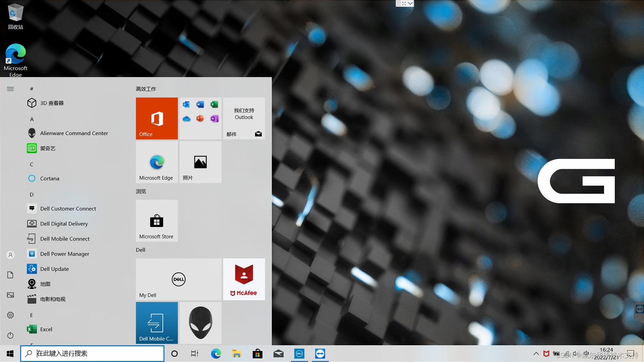The width and height of the screenshot is (644, 362).
Task: Jump to letter E section header
Action: (x=32, y=315)
